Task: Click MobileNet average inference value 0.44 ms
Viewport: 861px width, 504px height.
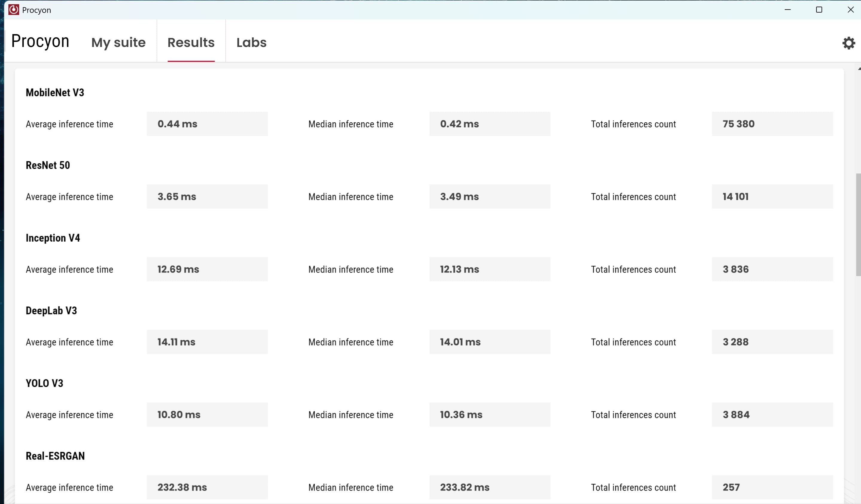Action: coord(177,124)
